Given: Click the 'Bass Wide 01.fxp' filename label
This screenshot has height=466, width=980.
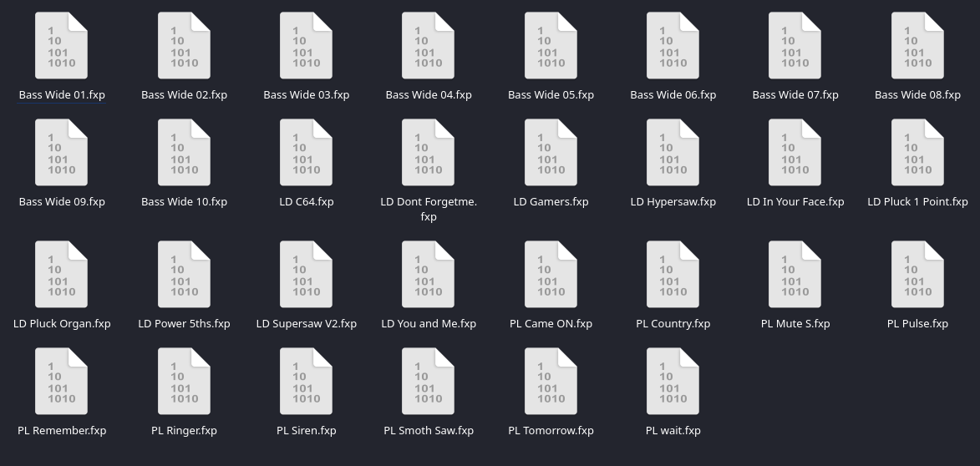Looking at the screenshot, I should (62, 95).
